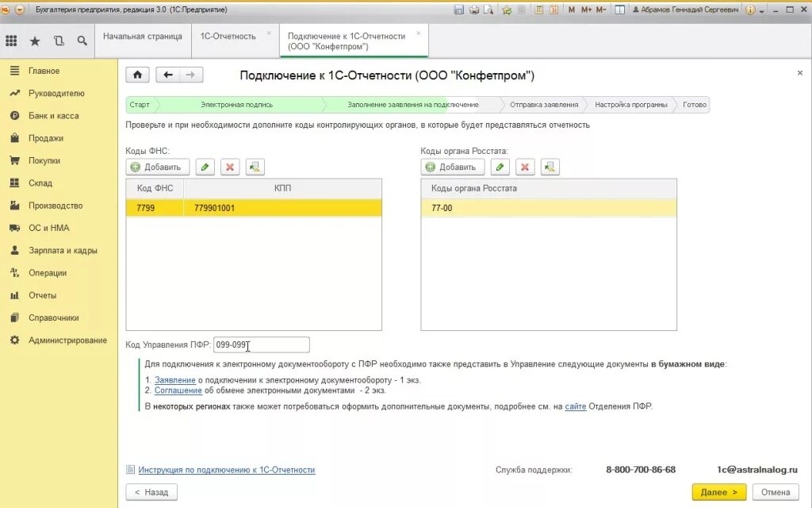Click Добавить under Коды органа Росстата
Image resolution: width=812 pixels, height=508 pixels.
tap(453, 167)
